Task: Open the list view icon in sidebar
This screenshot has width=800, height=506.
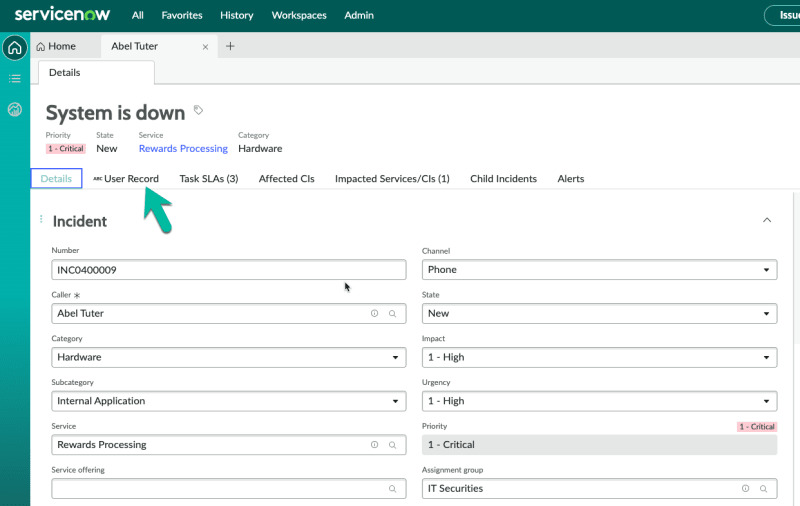Action: pos(15,79)
